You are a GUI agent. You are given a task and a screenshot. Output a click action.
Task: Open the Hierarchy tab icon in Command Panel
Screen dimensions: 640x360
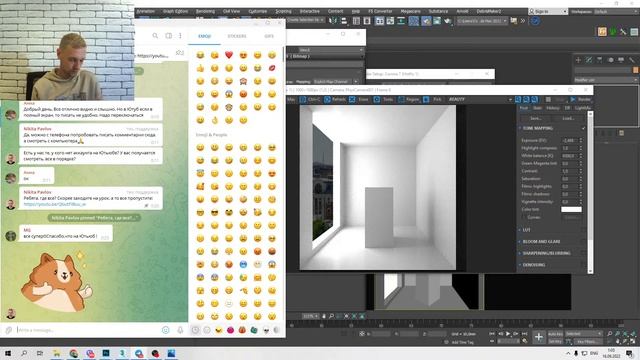(600, 60)
